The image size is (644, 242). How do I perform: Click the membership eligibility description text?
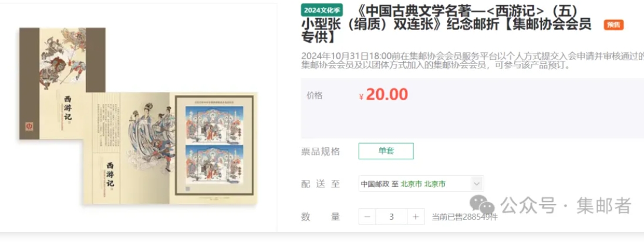(473, 60)
